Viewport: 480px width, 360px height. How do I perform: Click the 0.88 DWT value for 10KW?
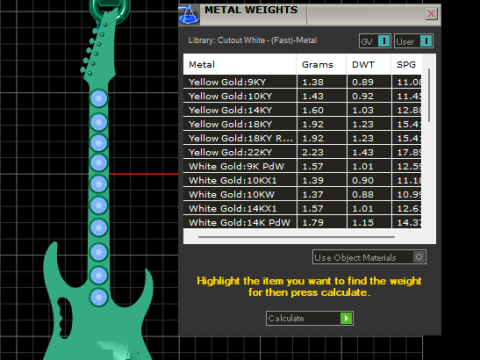(x=363, y=194)
